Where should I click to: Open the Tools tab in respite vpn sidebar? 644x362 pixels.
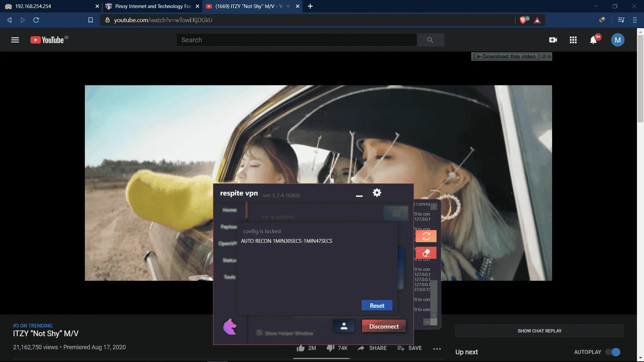point(230,277)
